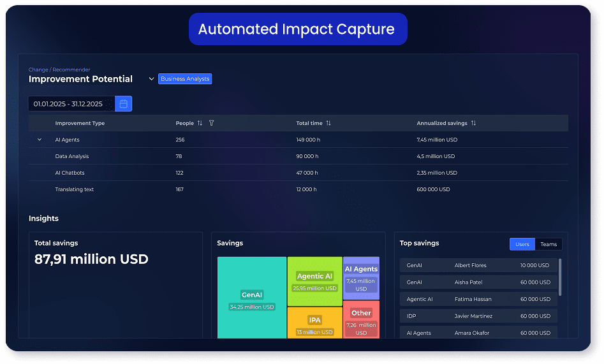Expand the AI Agents row chevron

[x=40, y=140]
